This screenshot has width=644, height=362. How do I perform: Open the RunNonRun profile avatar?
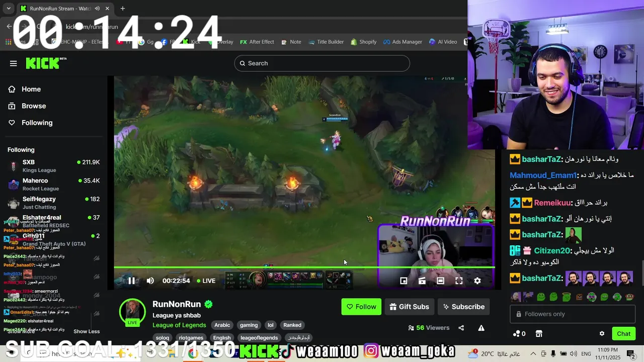coord(132,312)
